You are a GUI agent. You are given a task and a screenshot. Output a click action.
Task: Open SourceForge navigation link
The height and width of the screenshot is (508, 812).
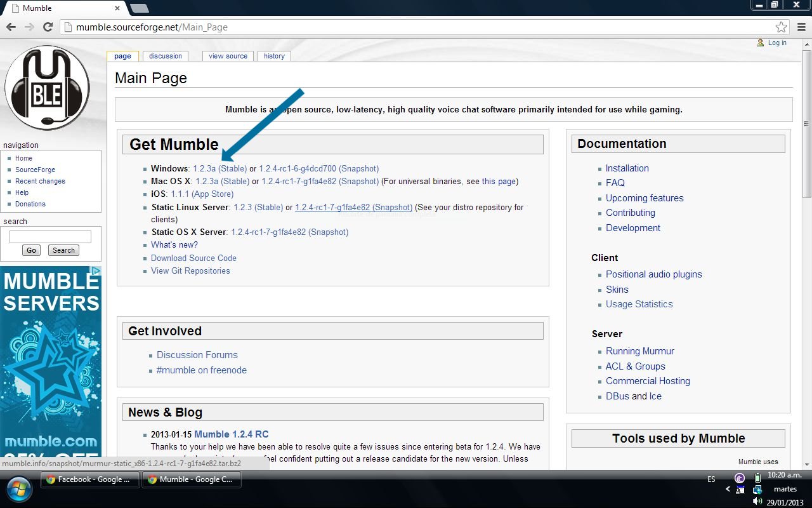coord(35,170)
